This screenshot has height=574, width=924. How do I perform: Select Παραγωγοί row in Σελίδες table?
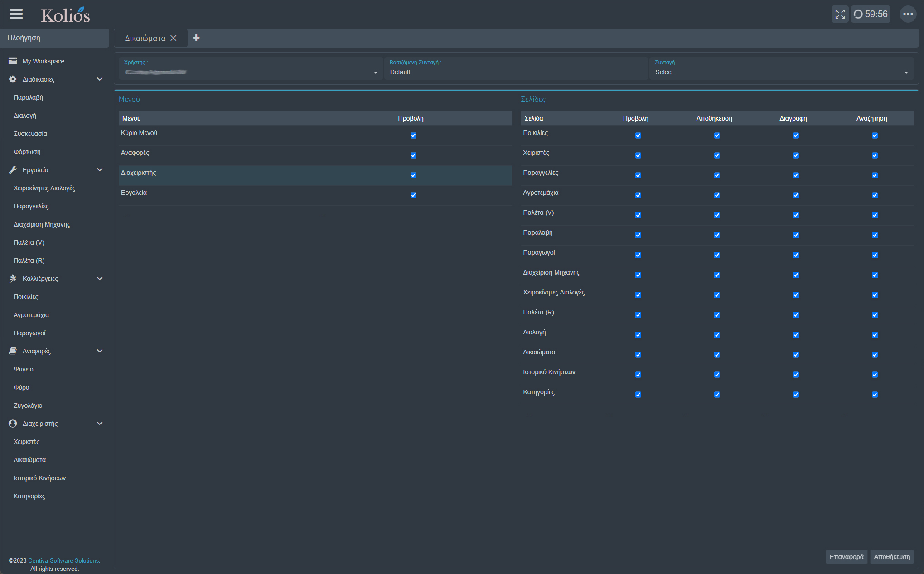point(717,255)
